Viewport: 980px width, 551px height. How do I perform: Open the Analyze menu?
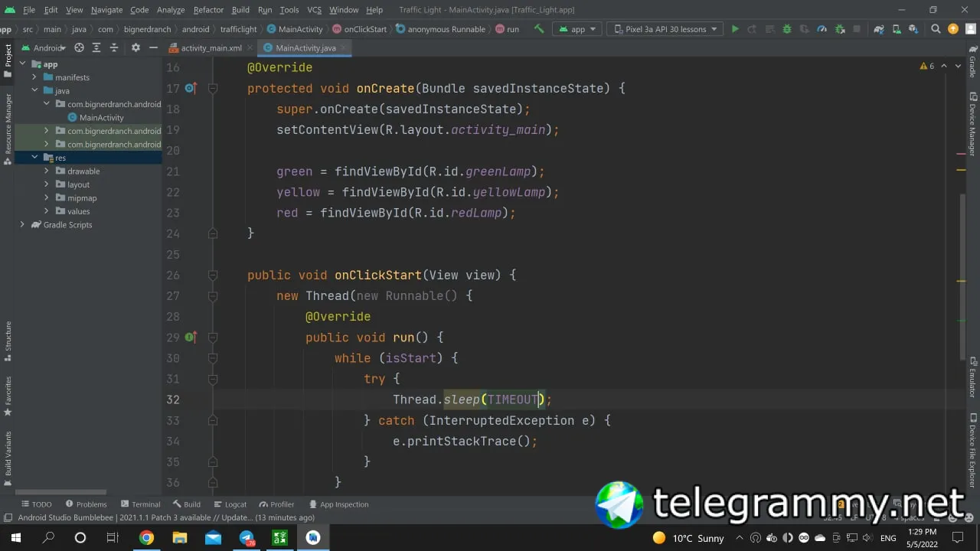(171, 10)
